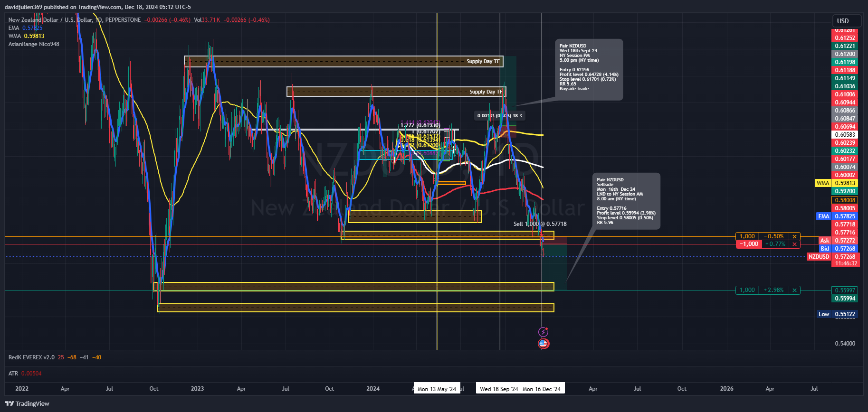The image size is (868, 412).
Task: Click the TradingView logo
Action: point(27,403)
